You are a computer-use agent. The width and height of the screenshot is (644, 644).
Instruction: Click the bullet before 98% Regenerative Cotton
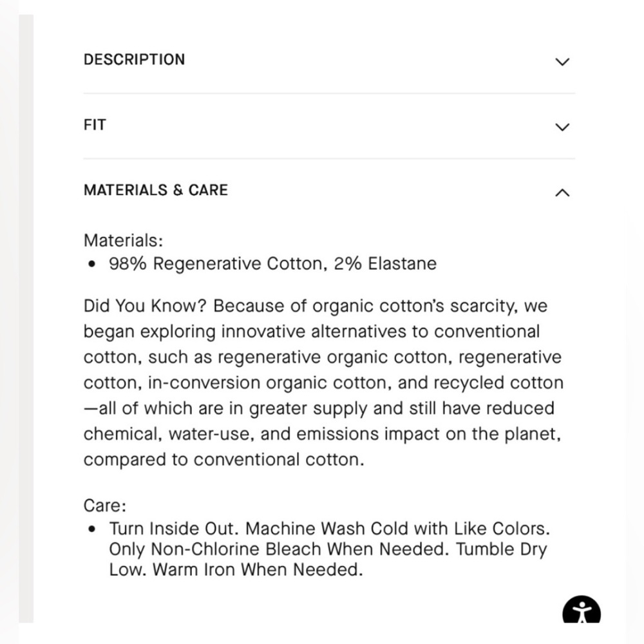click(x=91, y=264)
